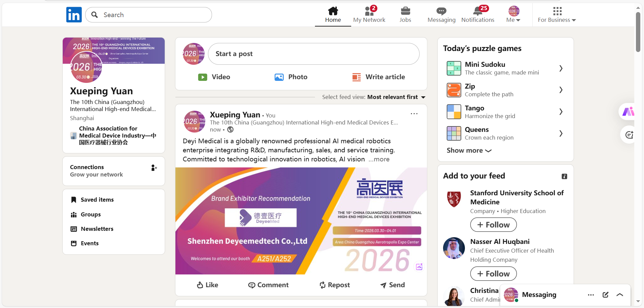Follow Stanford University School of Medicine
Image resolution: width=644 pixels, height=308 pixels.
493,225
